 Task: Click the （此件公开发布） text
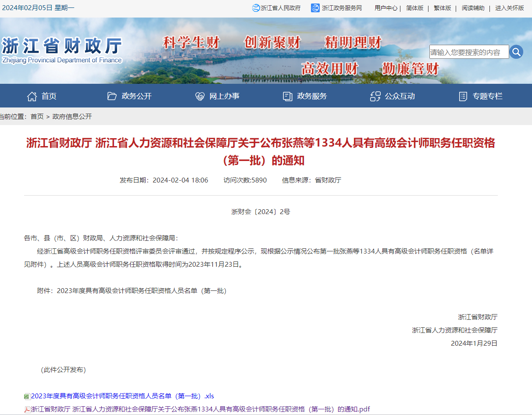click(64, 369)
